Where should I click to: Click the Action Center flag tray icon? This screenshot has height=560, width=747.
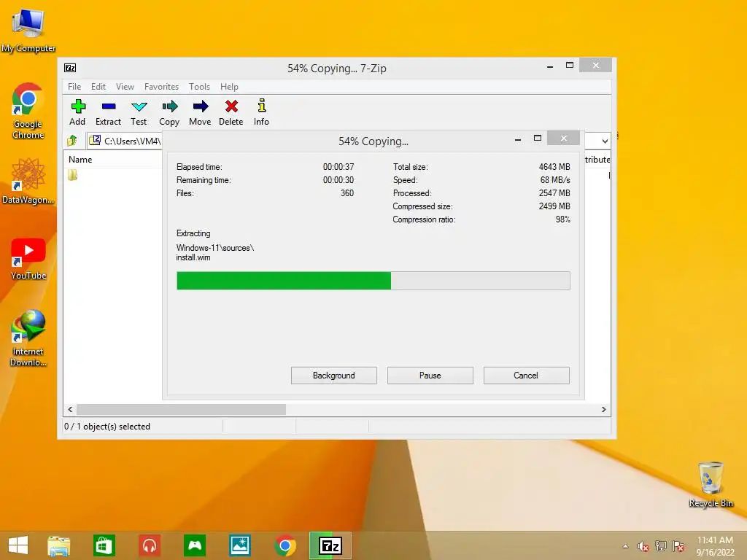click(678, 546)
